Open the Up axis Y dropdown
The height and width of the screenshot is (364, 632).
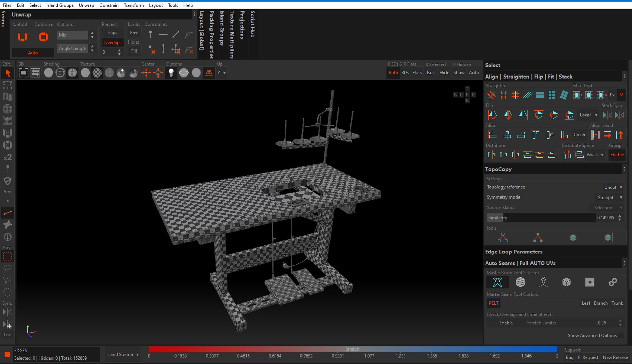pyautogui.click(x=222, y=73)
